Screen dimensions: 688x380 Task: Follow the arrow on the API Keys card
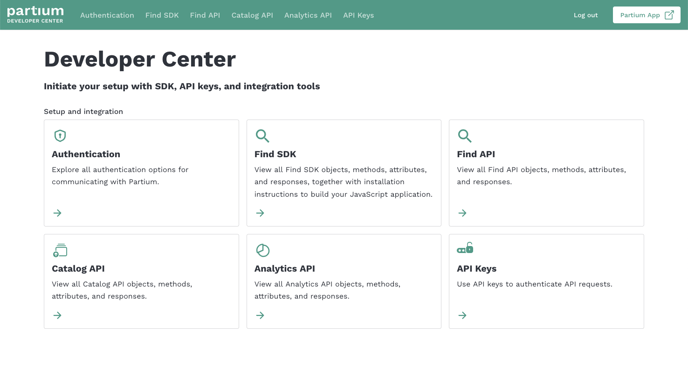pyautogui.click(x=462, y=315)
